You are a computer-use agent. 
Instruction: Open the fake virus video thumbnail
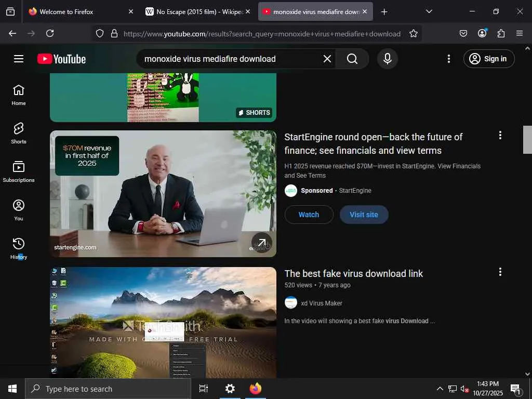point(163,323)
